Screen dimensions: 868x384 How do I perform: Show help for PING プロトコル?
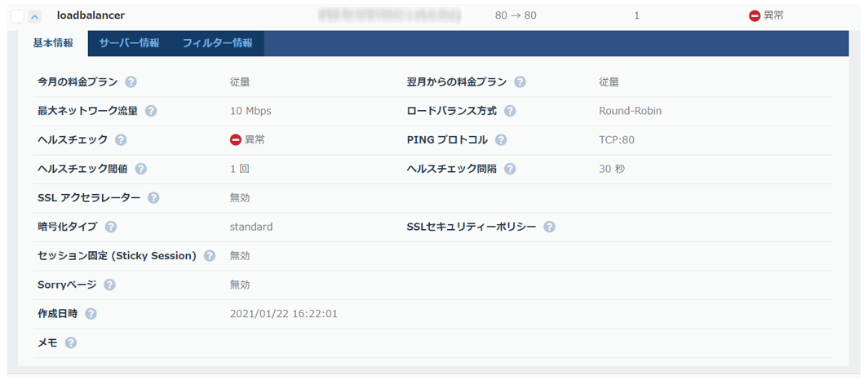501,140
